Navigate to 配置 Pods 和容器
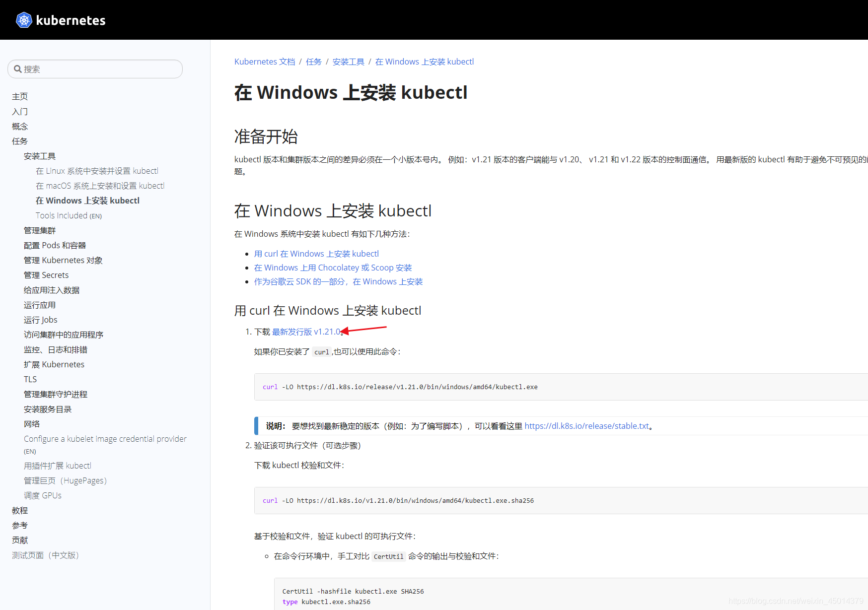Viewport: 868px width, 610px height. tap(55, 245)
